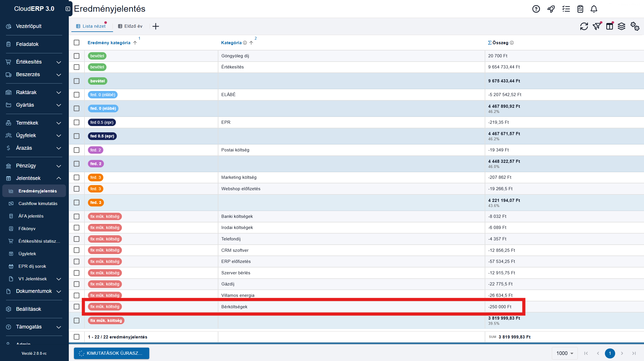
Task: Open notifications bell icon
Action: coord(594,9)
